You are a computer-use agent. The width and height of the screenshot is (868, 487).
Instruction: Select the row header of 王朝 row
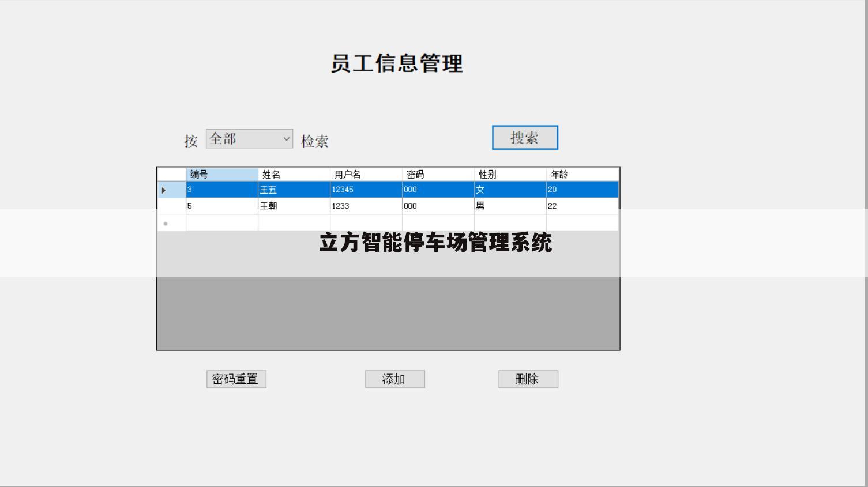pyautogui.click(x=172, y=206)
